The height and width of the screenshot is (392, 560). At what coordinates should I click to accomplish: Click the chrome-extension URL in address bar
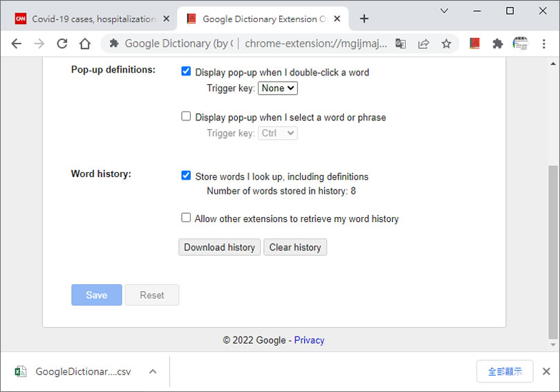(316, 43)
